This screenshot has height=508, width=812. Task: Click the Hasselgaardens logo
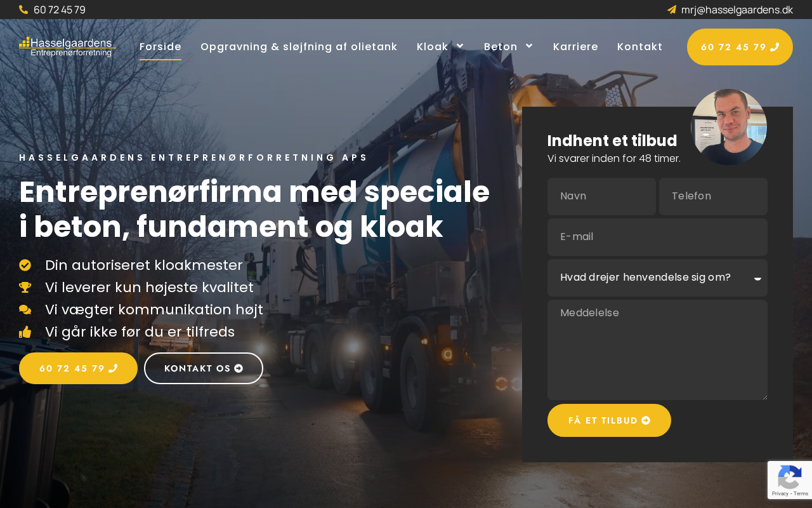(67, 47)
